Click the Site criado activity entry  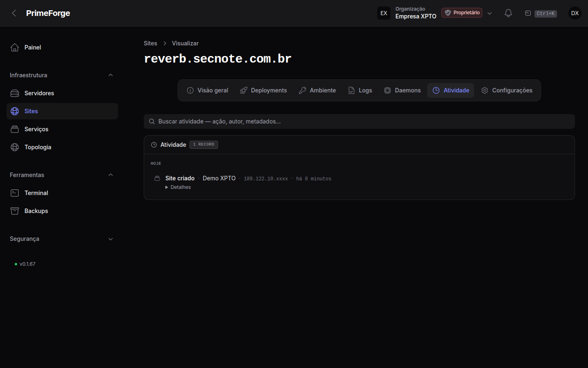tap(180, 178)
